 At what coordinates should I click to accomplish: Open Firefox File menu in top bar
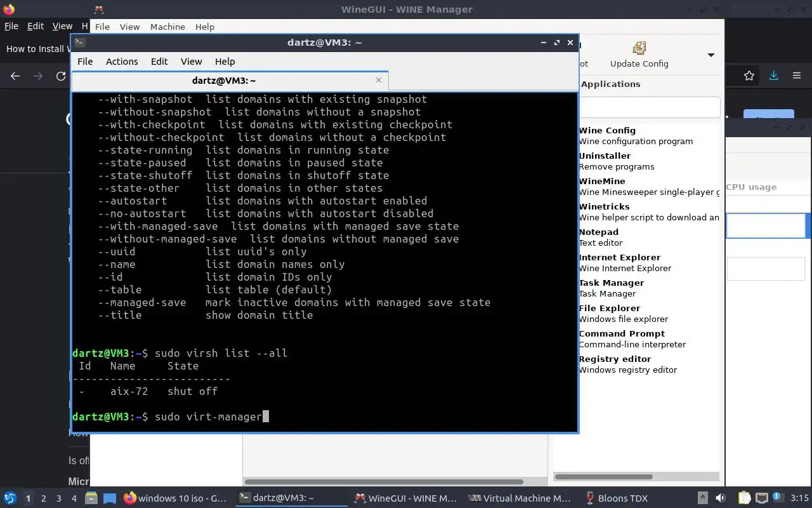click(11, 26)
